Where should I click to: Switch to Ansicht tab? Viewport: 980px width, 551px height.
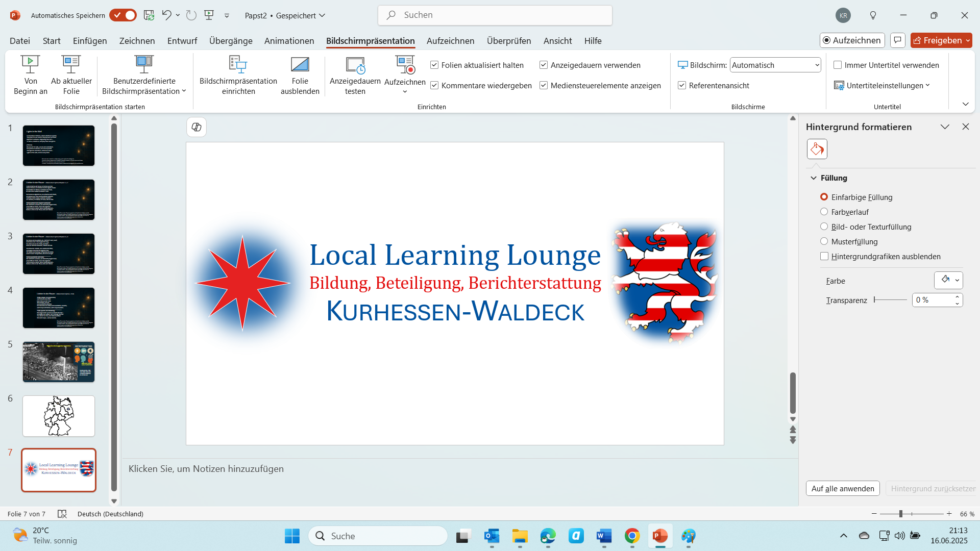click(x=557, y=40)
